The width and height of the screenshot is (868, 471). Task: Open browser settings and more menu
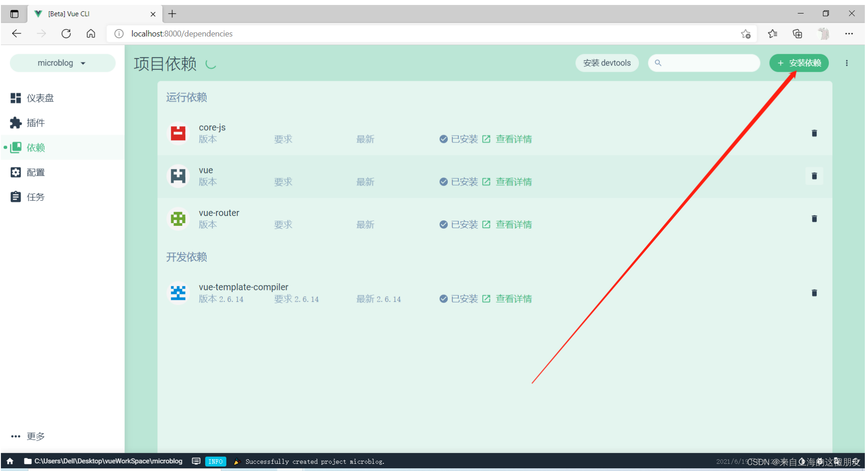click(x=849, y=34)
